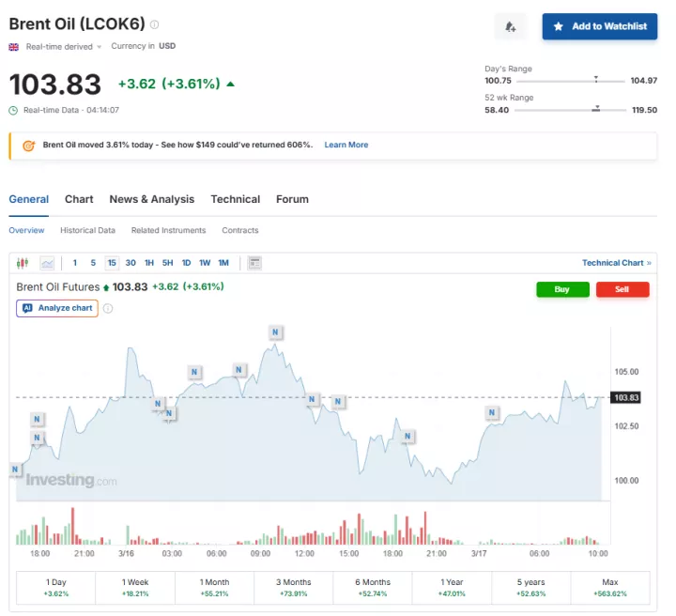Select the 1W chart interval
676x616 pixels.
tap(205, 263)
